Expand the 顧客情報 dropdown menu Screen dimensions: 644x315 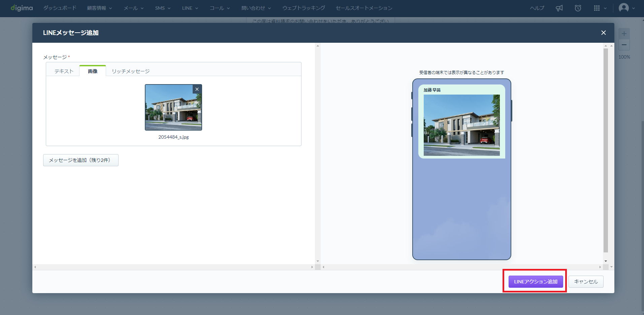click(99, 8)
